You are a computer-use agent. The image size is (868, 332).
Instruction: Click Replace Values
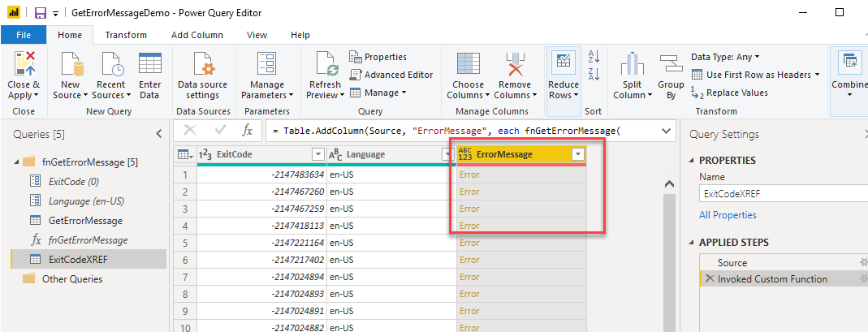click(x=730, y=93)
